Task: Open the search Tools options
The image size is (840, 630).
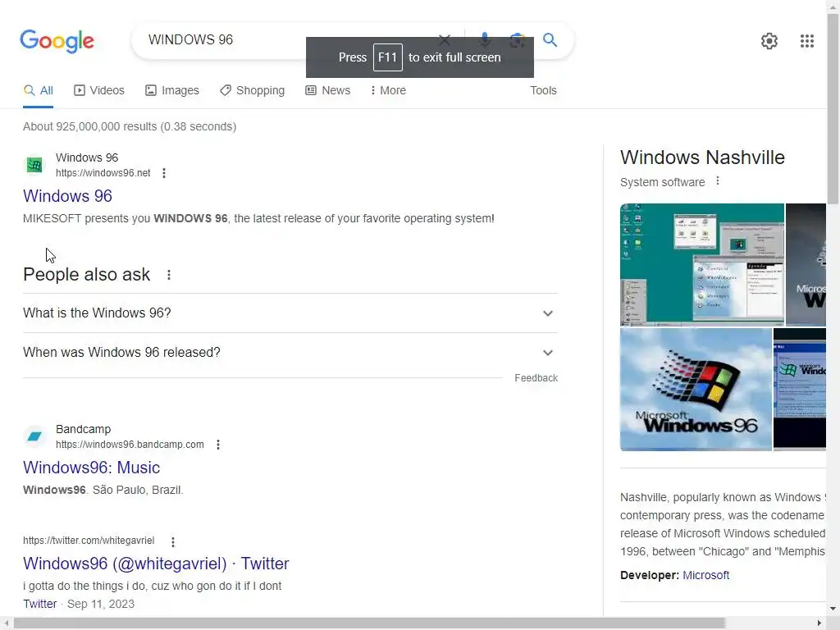Action: point(543,90)
